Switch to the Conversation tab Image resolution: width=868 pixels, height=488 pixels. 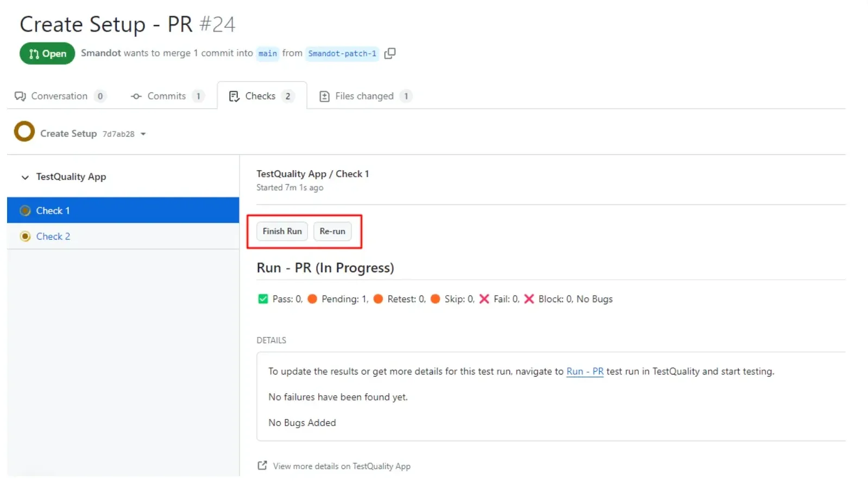60,96
